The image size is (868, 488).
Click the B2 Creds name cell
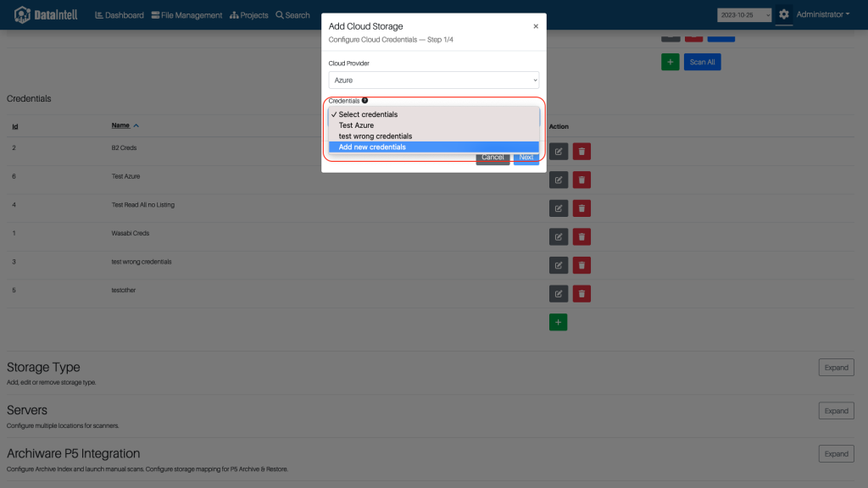(x=124, y=147)
